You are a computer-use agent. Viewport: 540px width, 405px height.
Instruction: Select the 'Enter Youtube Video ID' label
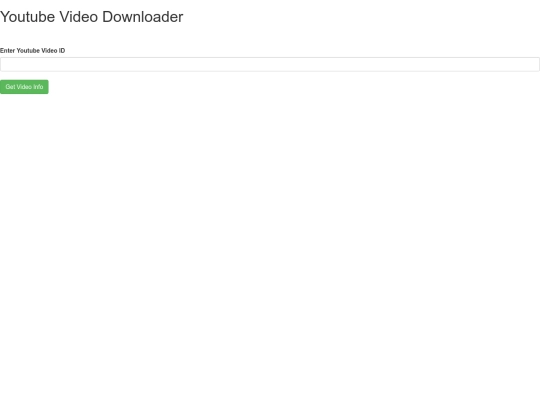pos(32,51)
